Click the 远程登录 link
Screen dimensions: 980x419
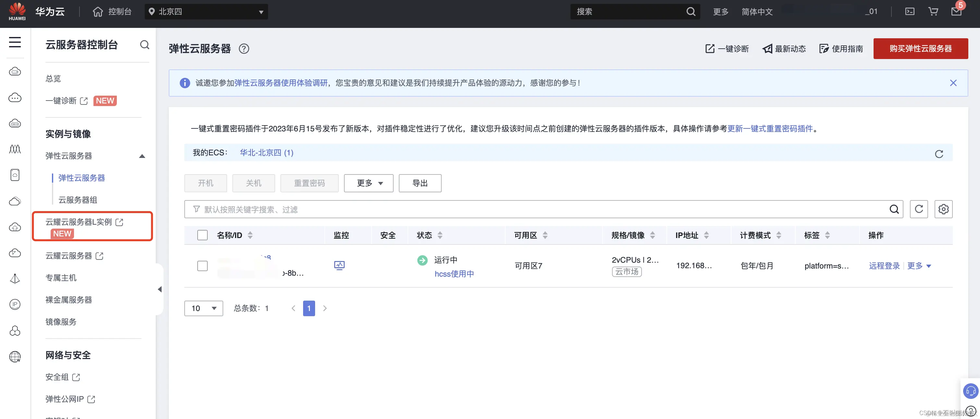(884, 266)
